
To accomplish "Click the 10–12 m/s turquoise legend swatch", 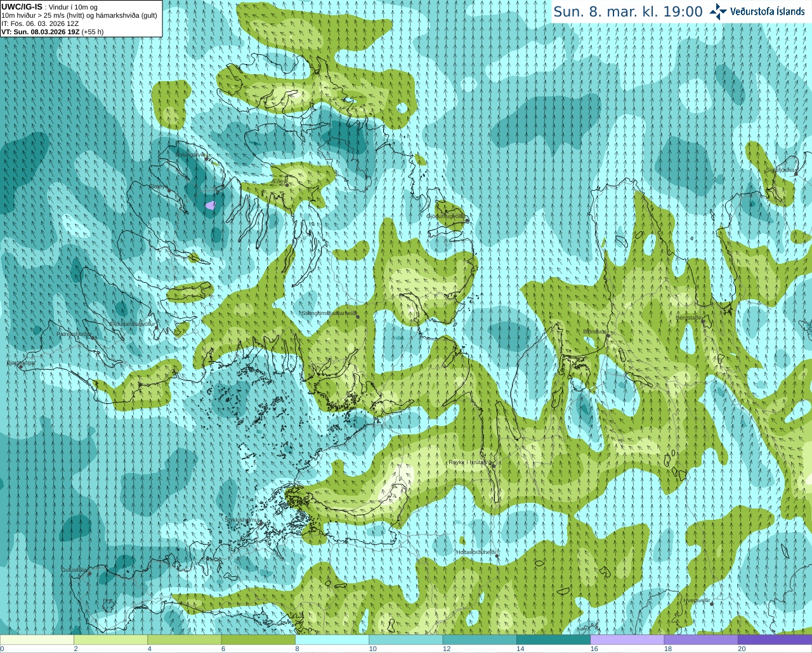I will pos(406,640).
